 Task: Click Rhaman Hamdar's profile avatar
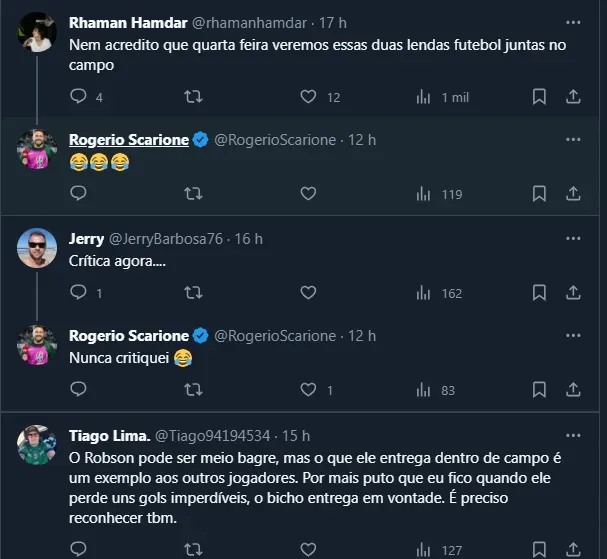coord(38,33)
